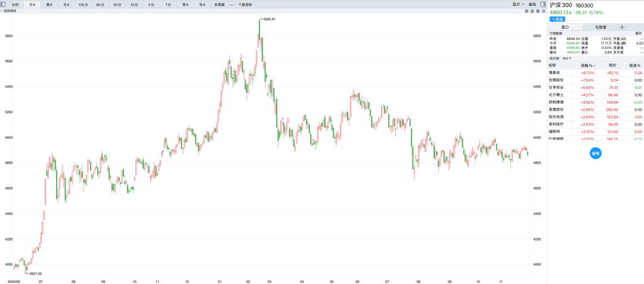Open the 恩捷股份 stock row

tap(596, 110)
